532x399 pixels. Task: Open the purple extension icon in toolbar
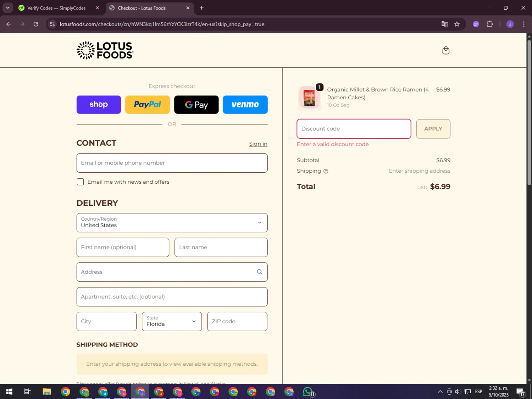(x=476, y=24)
